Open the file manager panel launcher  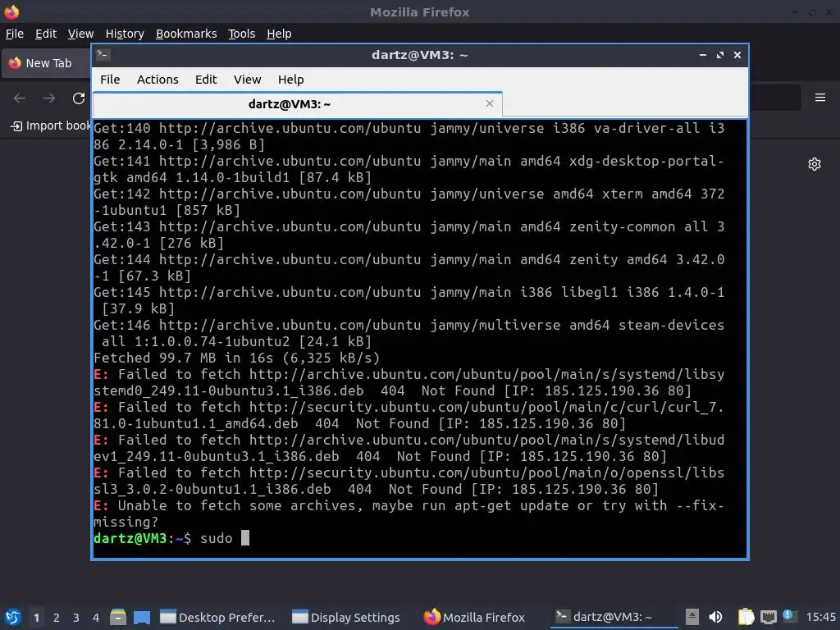click(118, 617)
